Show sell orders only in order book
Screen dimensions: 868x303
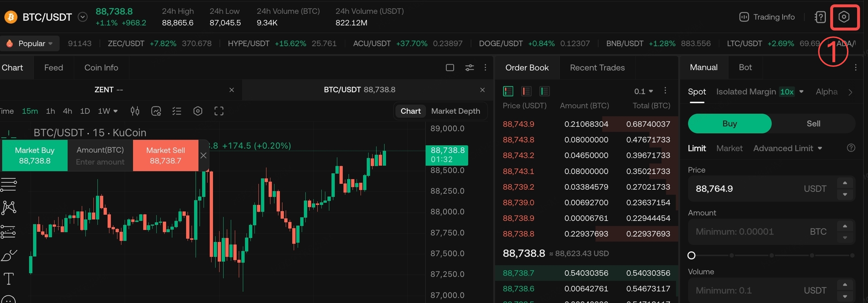tap(526, 91)
